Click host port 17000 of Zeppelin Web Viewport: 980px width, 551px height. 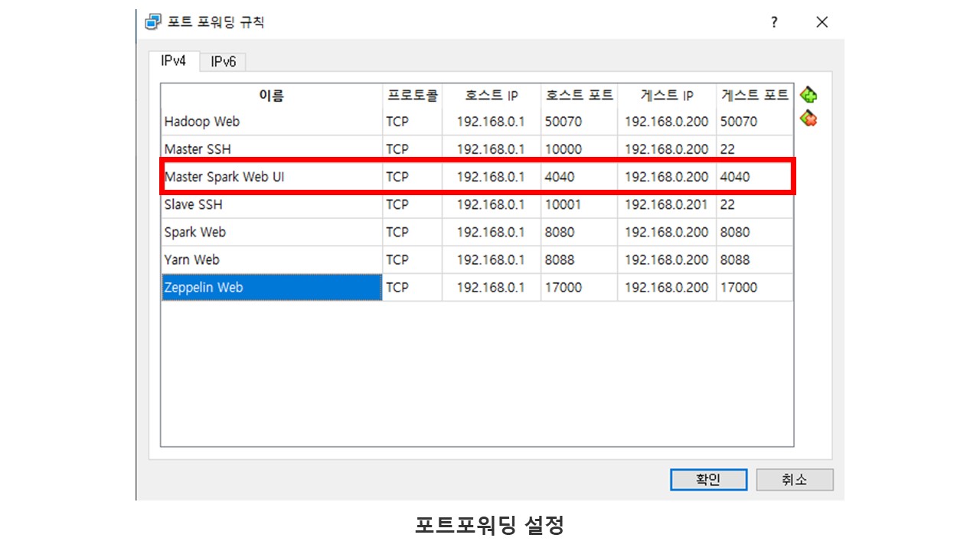tap(580, 287)
